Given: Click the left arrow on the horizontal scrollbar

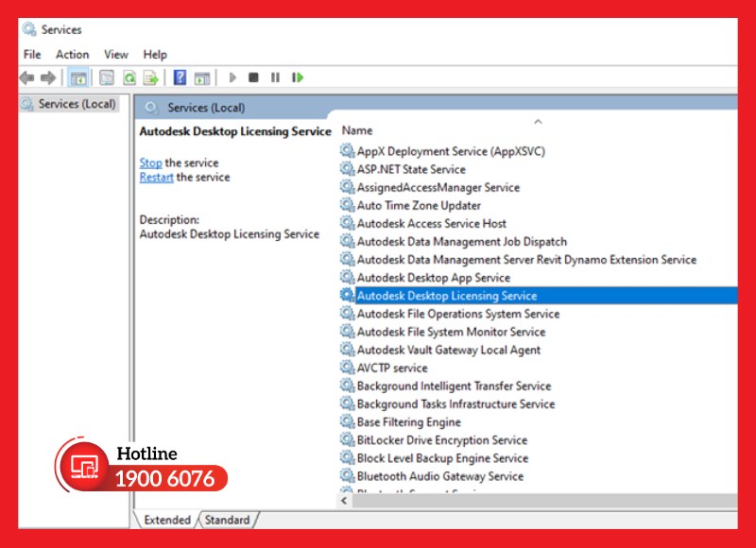Looking at the screenshot, I should [x=344, y=501].
